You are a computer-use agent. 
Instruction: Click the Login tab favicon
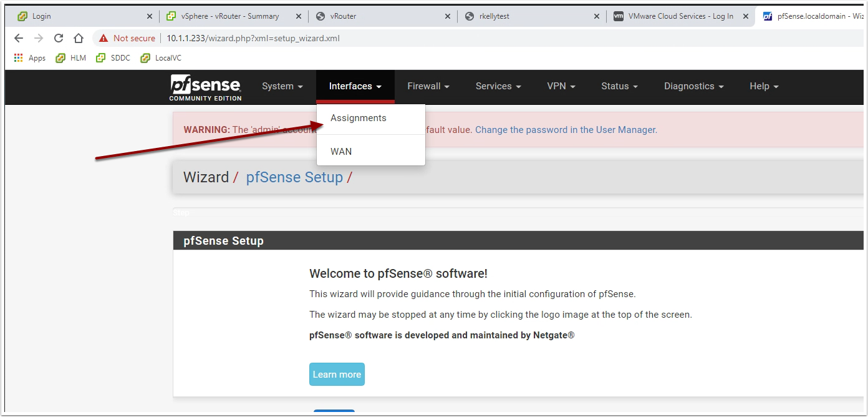tap(22, 16)
